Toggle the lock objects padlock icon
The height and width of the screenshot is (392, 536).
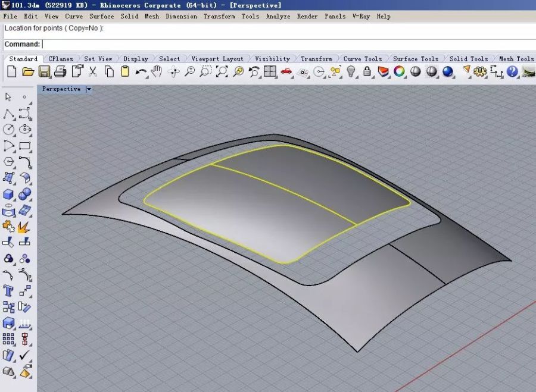click(x=367, y=72)
